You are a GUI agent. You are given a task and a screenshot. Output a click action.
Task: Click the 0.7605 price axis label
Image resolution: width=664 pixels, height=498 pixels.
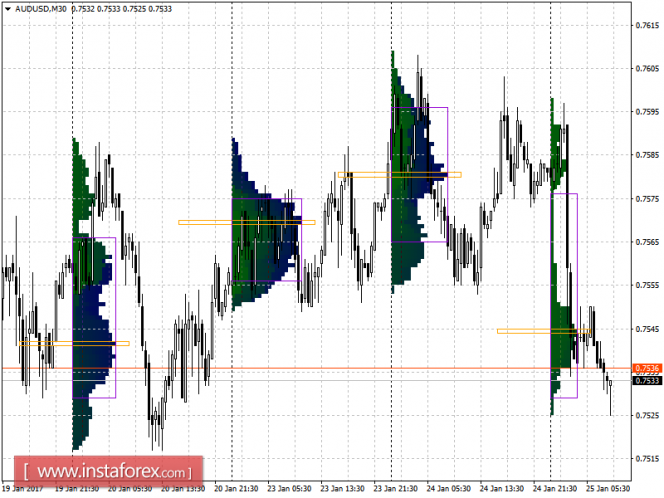click(646, 68)
